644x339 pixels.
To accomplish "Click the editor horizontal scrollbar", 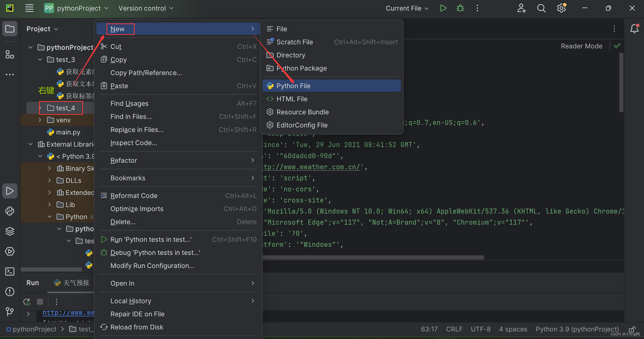I will 372,257.
